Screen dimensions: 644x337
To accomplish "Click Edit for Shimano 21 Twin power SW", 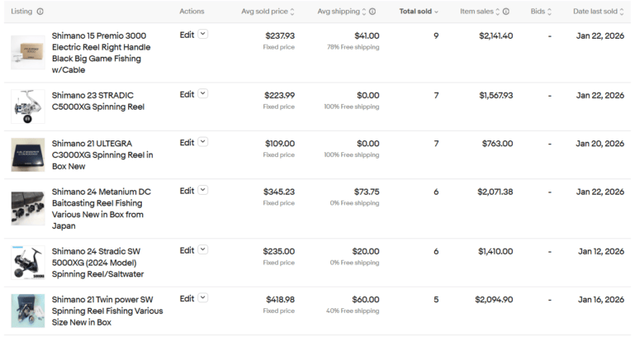I will (x=187, y=298).
